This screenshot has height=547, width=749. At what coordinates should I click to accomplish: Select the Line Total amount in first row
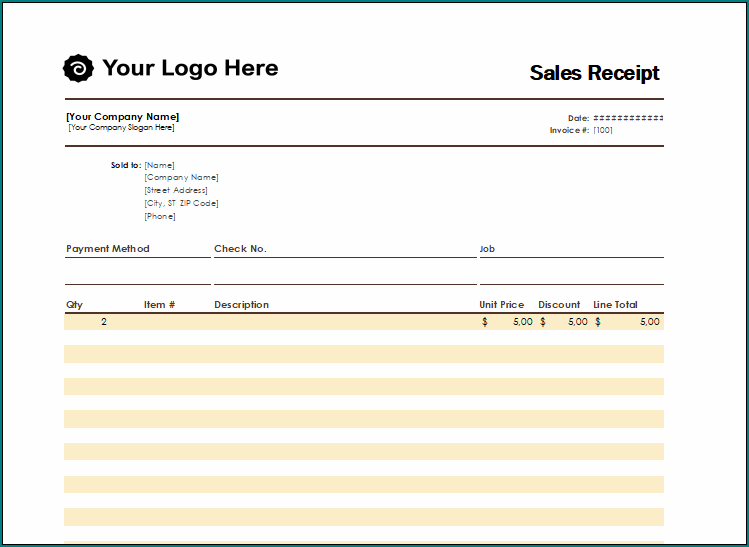628,322
